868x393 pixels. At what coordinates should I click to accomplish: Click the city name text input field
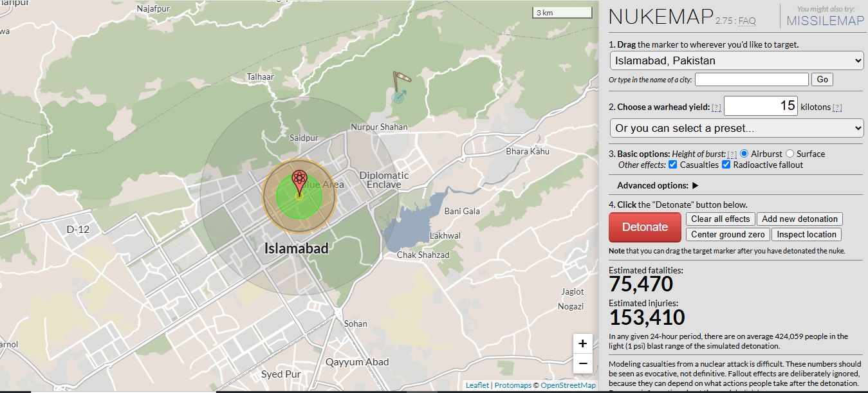point(751,80)
